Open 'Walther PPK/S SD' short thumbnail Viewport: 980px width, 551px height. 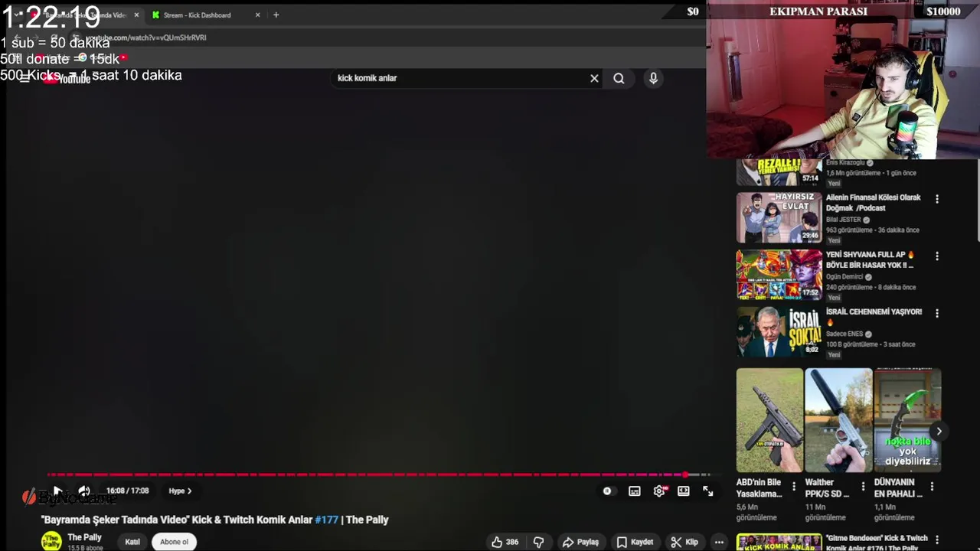click(838, 420)
